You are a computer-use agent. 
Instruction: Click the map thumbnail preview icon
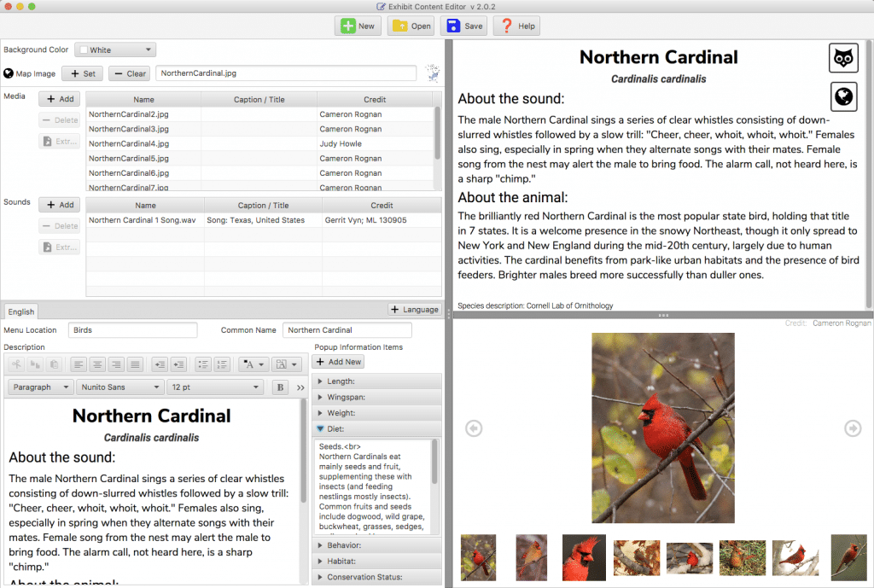433,73
